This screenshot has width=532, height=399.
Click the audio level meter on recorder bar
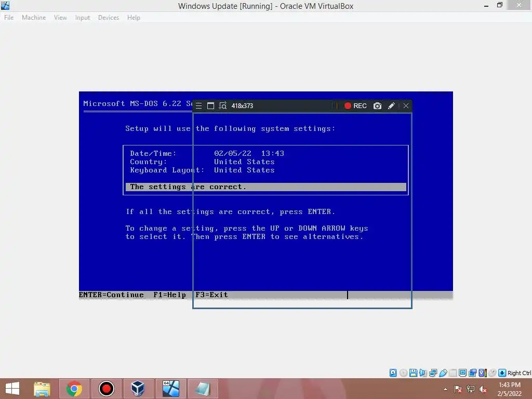point(335,106)
